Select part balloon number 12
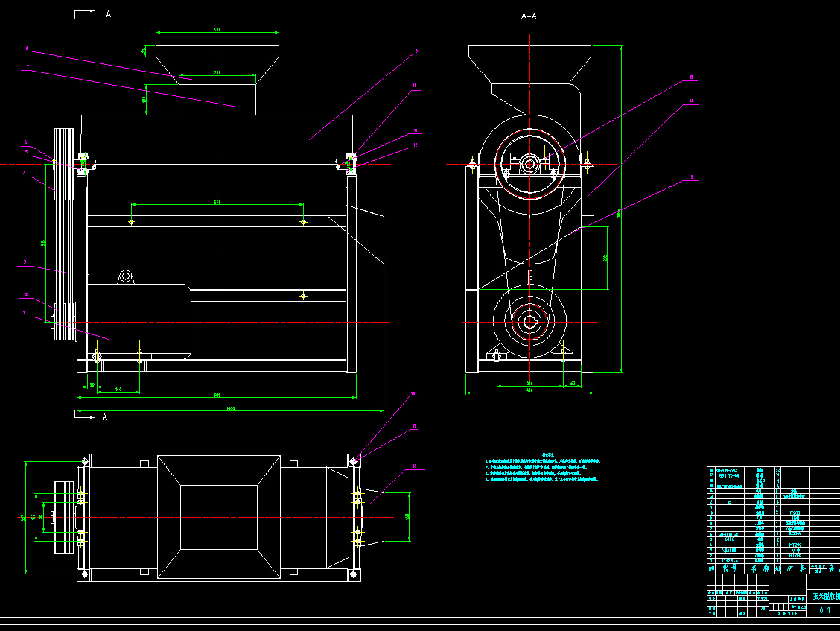 pos(416,145)
